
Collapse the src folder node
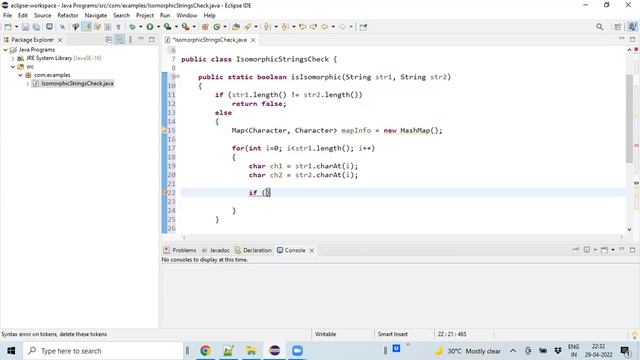point(13,67)
